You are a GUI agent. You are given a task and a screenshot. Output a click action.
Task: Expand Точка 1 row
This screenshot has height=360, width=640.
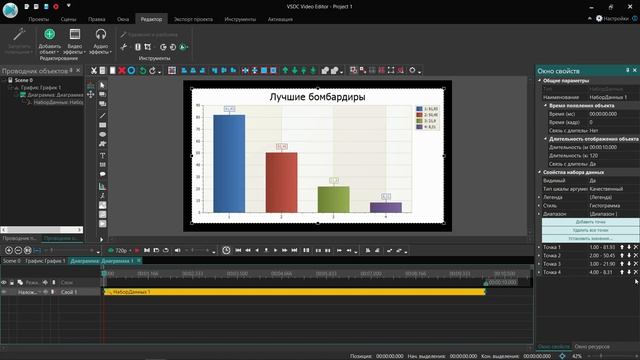coord(539,247)
